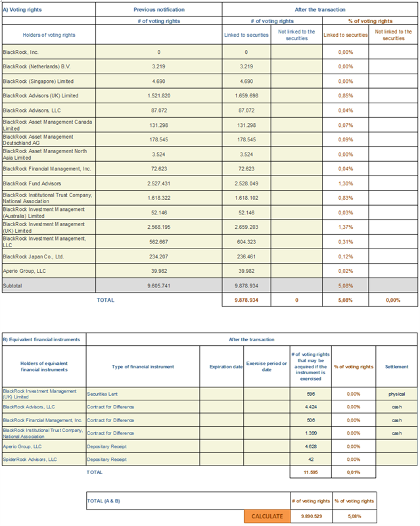The width and height of the screenshot is (420, 526).
Task: Click the 1.399 voting rights cell
Action: [311, 433]
